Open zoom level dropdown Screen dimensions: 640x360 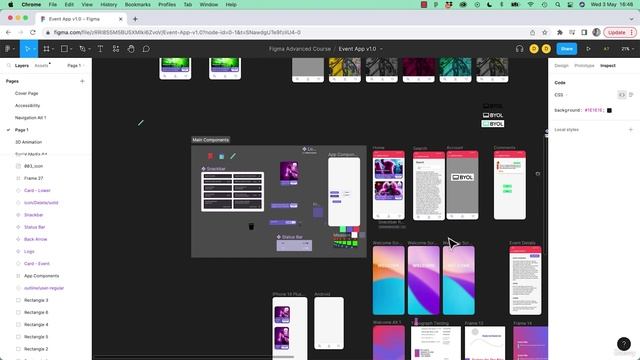[x=627, y=49]
